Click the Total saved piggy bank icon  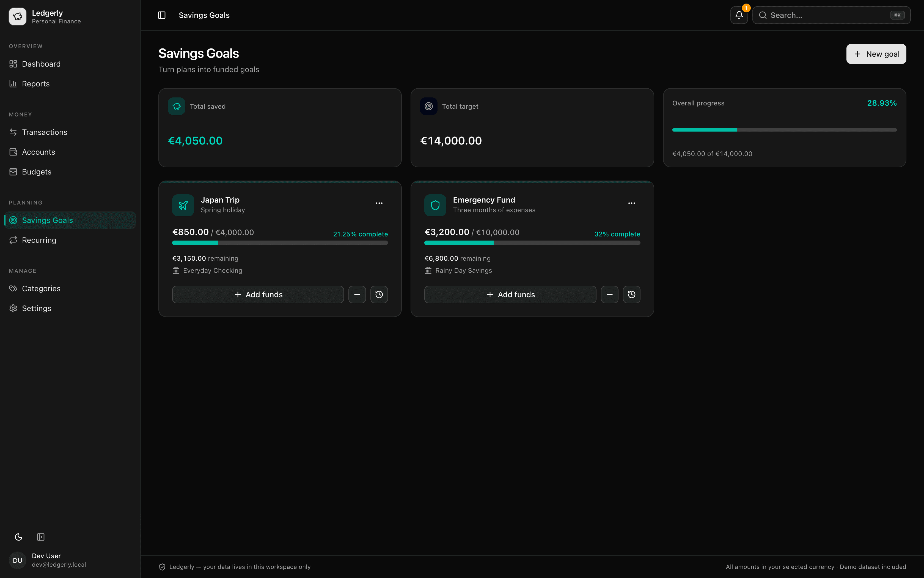tap(176, 106)
